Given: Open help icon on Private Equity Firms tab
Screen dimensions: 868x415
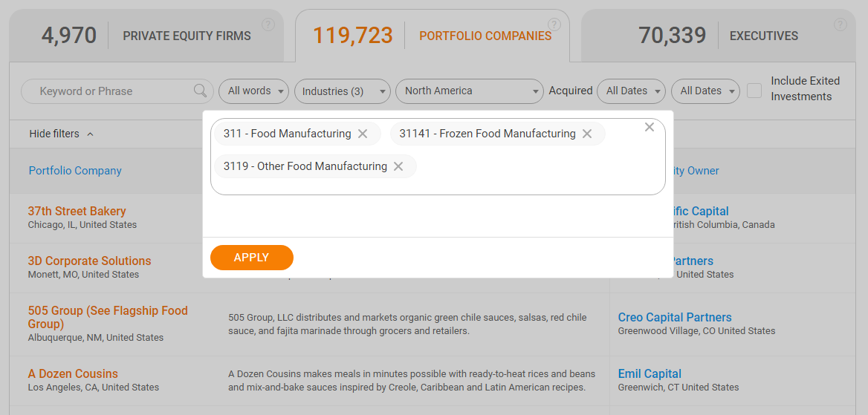Looking at the screenshot, I should 268,24.
